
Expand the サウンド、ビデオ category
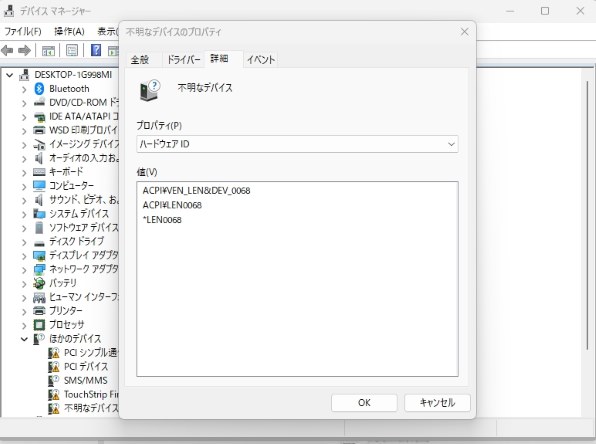[x=24, y=200]
